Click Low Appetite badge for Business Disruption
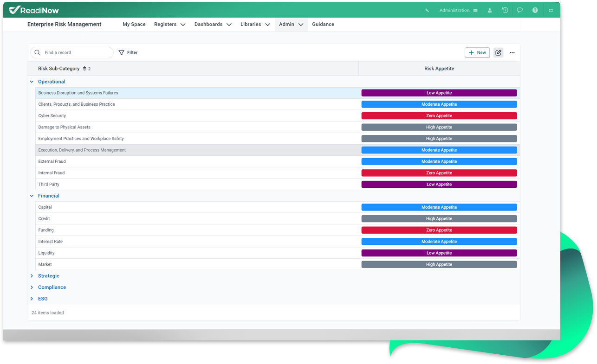This screenshot has width=597, height=364. click(x=439, y=93)
